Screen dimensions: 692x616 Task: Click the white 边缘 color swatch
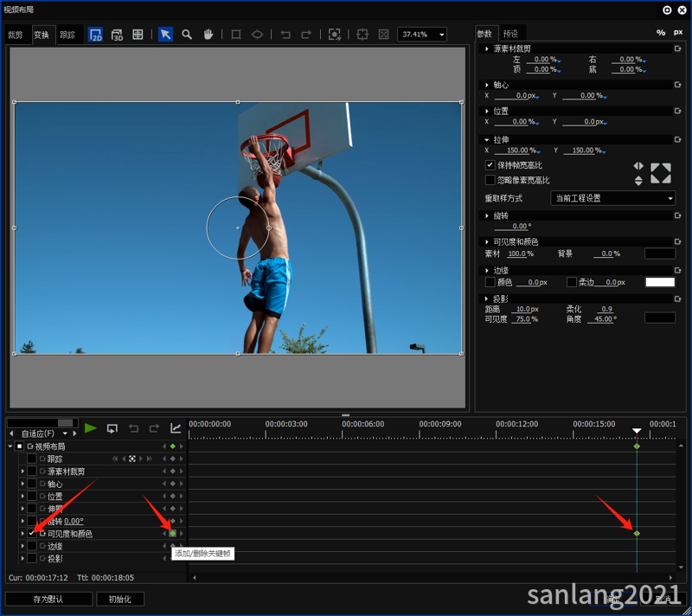pyautogui.click(x=660, y=282)
